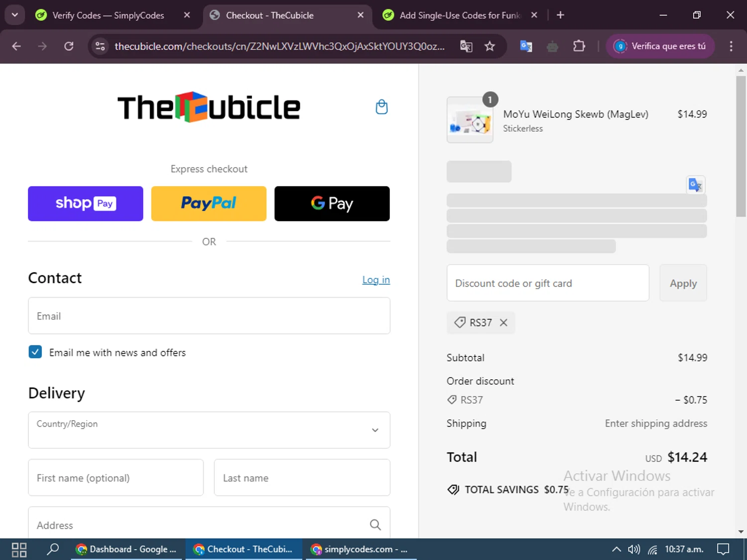The width and height of the screenshot is (747, 560).
Task: Focus the First name (optional) field
Action: pyautogui.click(x=116, y=477)
